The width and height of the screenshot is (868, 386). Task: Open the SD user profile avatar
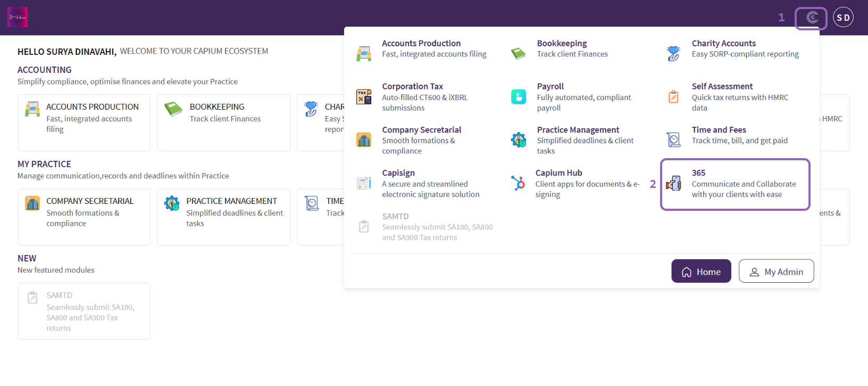click(843, 18)
